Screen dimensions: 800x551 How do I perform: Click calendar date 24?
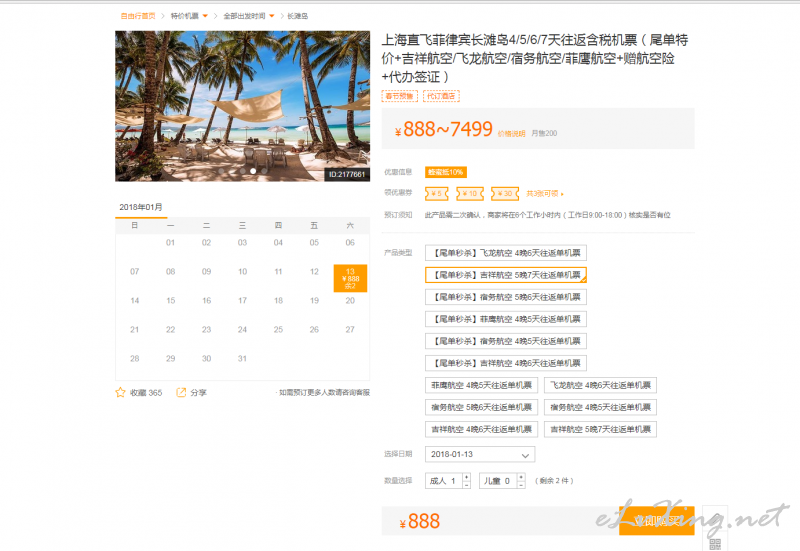(x=242, y=330)
